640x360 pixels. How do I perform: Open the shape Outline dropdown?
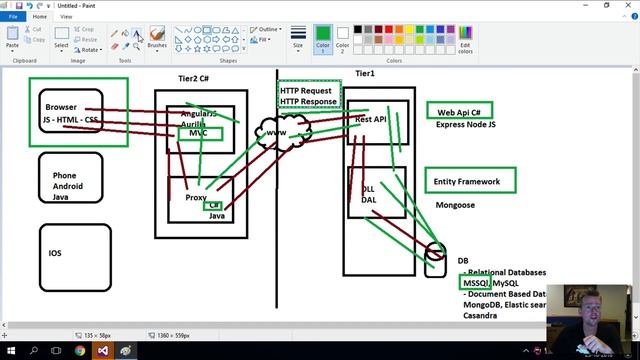click(265, 29)
